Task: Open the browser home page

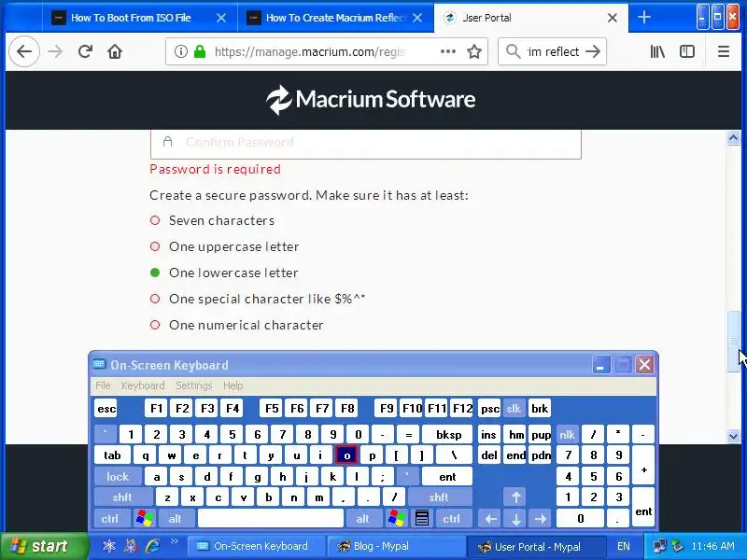Action: (115, 51)
